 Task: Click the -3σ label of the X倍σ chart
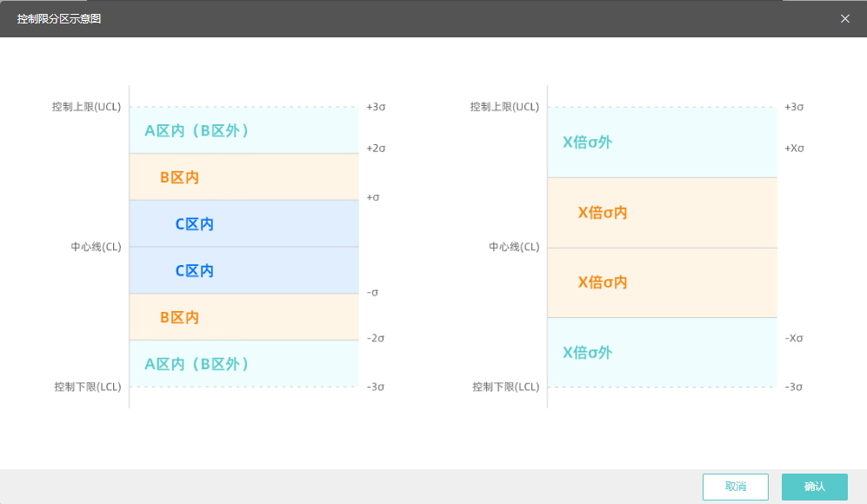tap(793, 387)
